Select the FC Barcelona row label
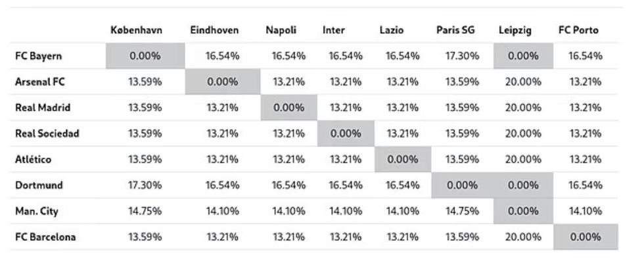 tap(45, 237)
